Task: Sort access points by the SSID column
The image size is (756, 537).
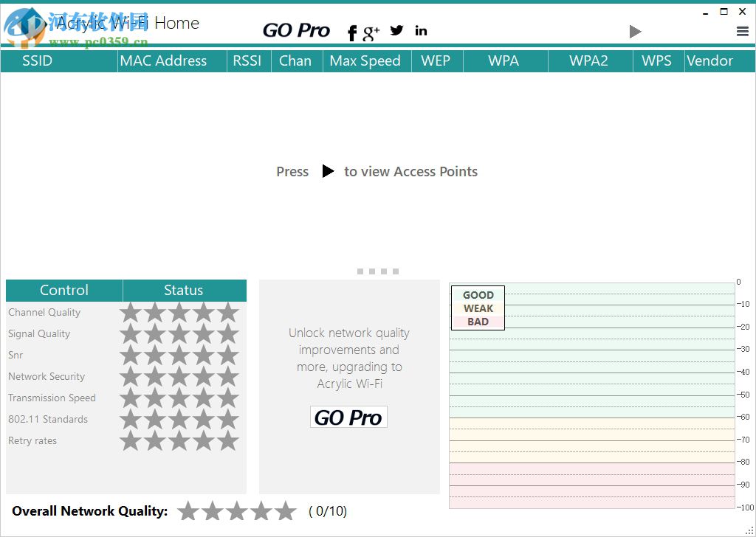Action: point(37,60)
